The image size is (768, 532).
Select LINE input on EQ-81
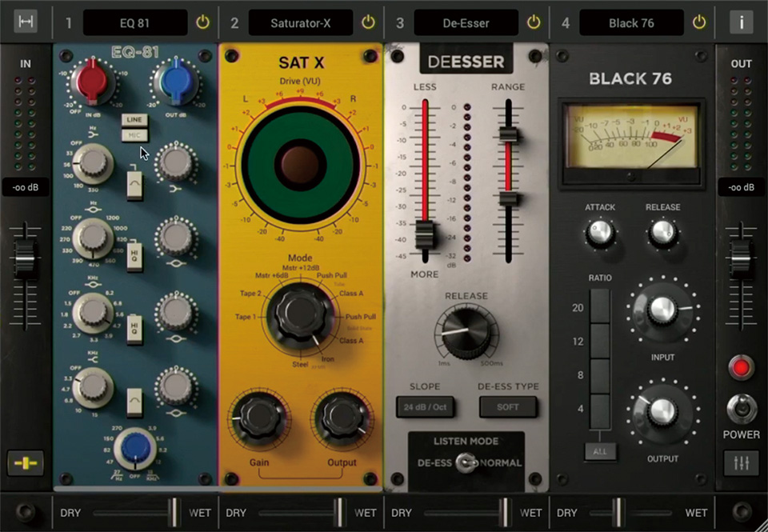pyautogui.click(x=134, y=120)
